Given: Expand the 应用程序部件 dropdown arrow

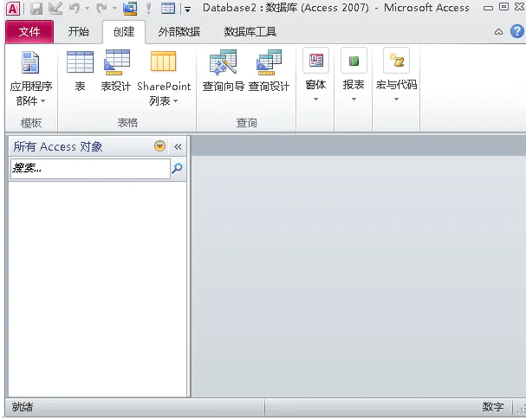Looking at the screenshot, I should click(x=43, y=100).
